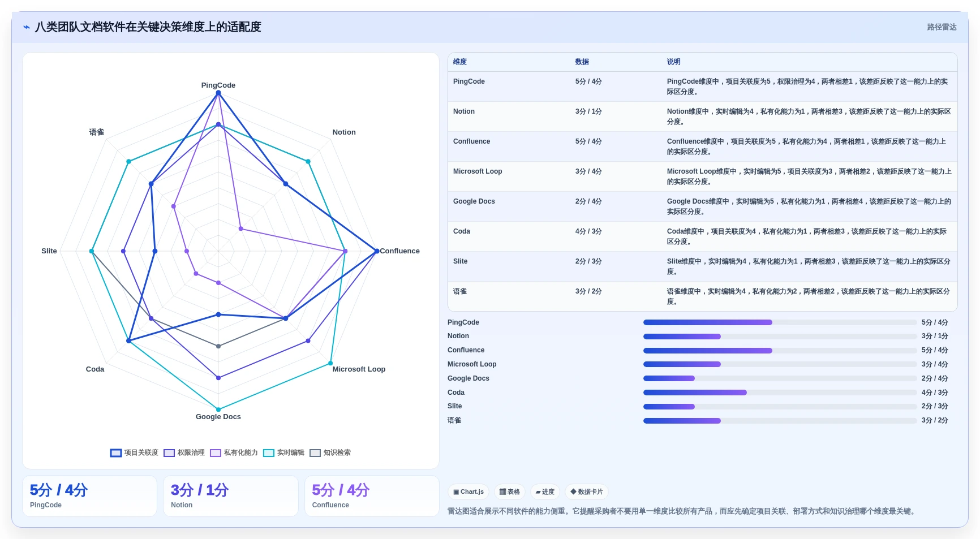
Task: Click the blue logo icon beside the title
Action: tap(27, 27)
